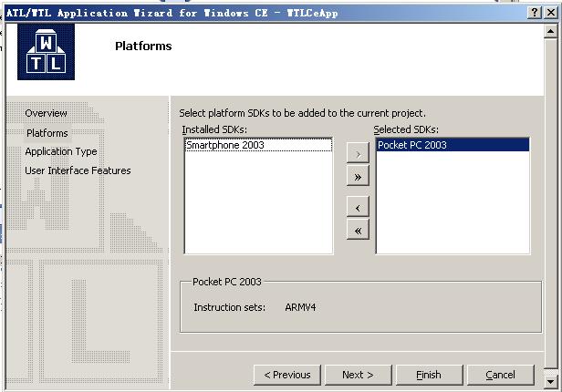Open help with the question mark button
This screenshot has height=392, width=562.
(534, 13)
